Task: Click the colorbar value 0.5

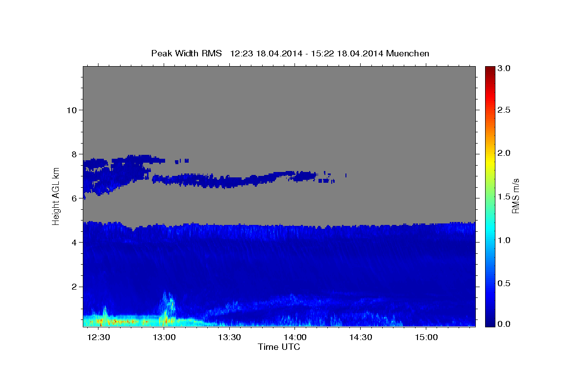Action: (x=505, y=284)
